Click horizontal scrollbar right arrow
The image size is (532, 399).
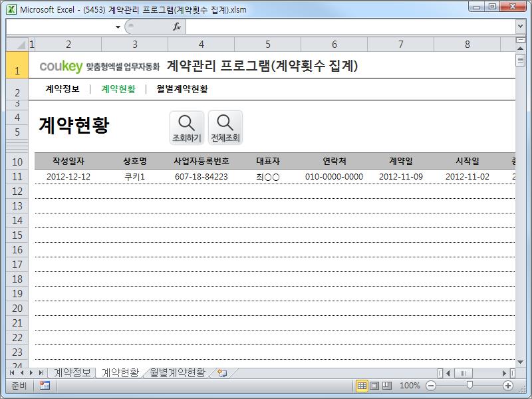505,373
